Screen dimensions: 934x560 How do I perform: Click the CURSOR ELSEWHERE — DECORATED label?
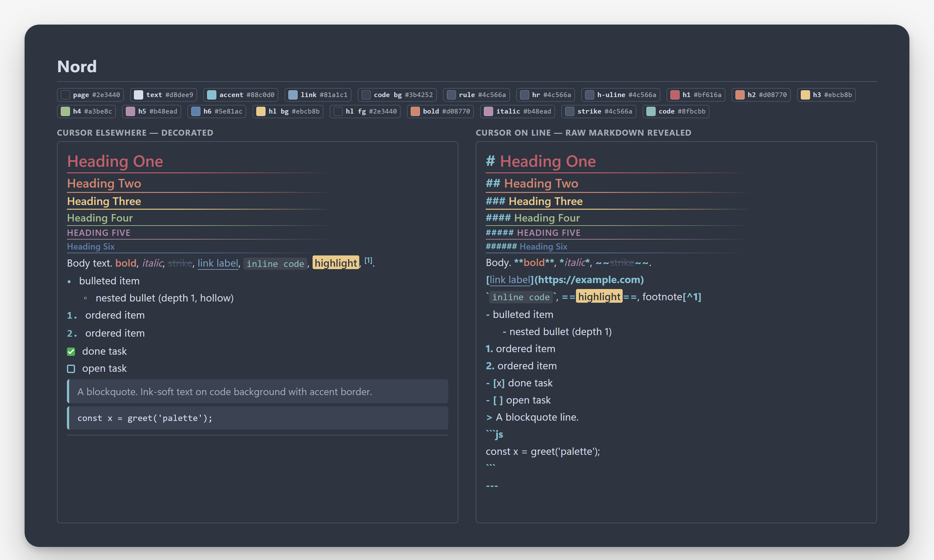pyautogui.click(x=135, y=133)
